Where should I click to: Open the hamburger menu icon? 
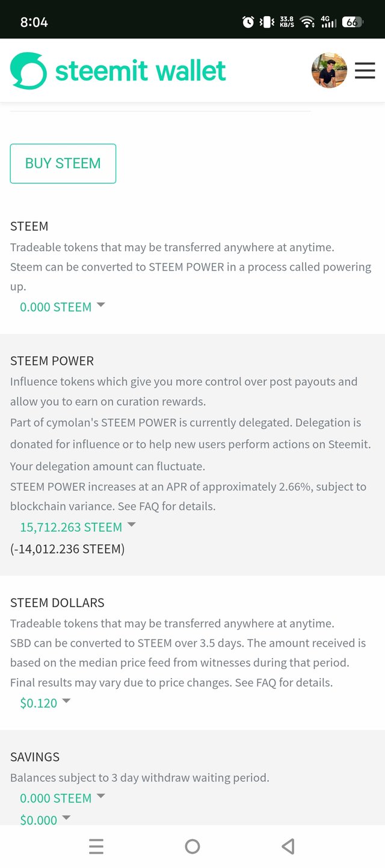coord(365,71)
